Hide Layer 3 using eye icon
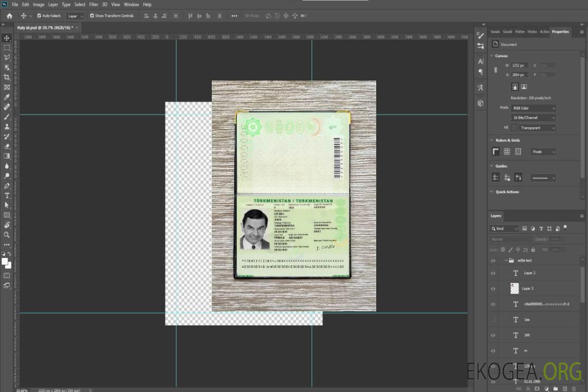The width and height of the screenshot is (588, 392). 493,289
